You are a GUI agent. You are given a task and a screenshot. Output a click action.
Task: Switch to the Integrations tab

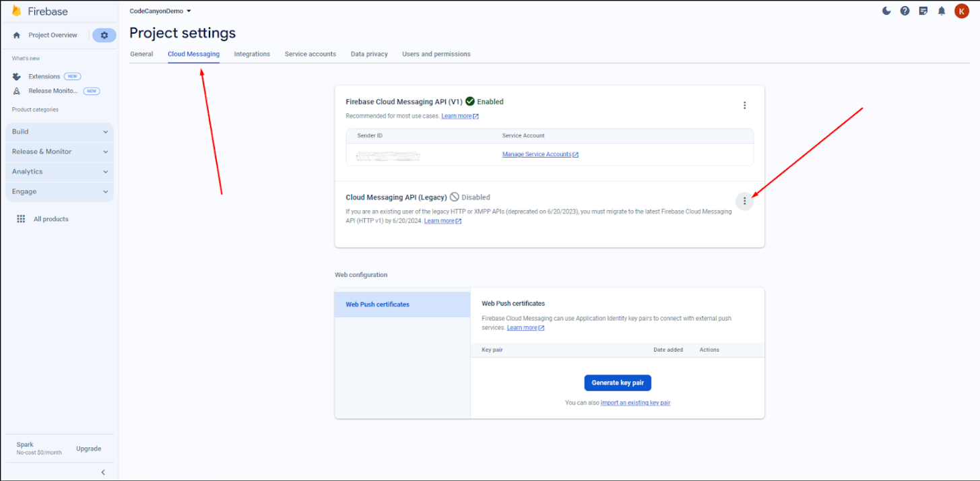point(252,54)
